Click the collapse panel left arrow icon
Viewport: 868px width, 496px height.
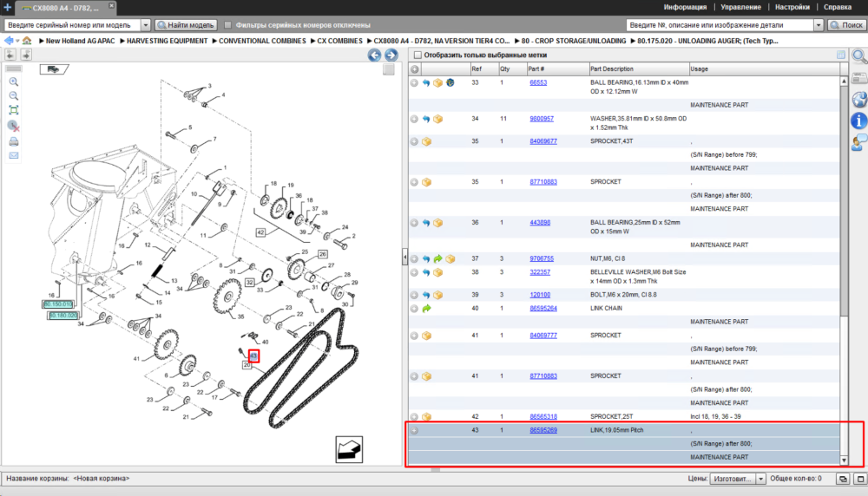click(x=10, y=55)
